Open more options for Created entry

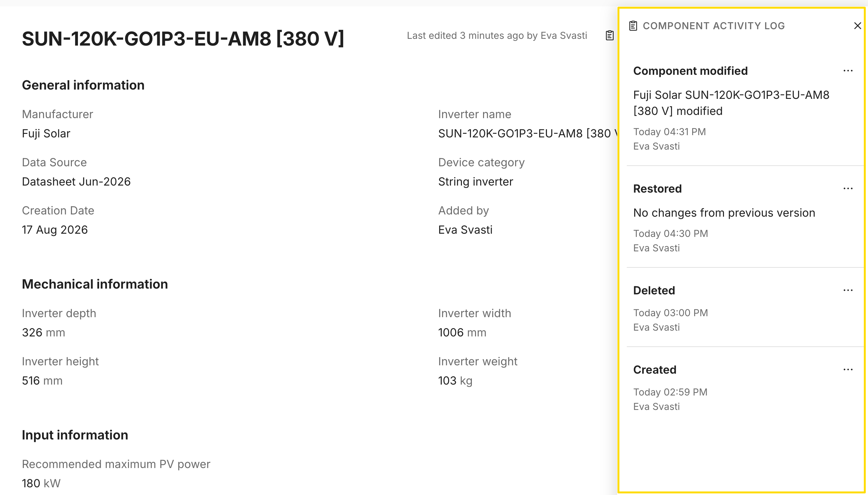pyautogui.click(x=848, y=369)
